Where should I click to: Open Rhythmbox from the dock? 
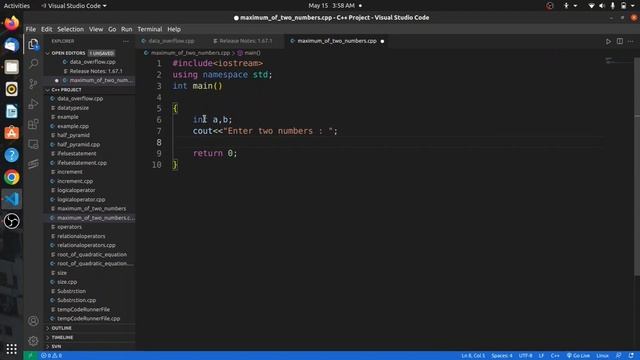tap(11, 89)
